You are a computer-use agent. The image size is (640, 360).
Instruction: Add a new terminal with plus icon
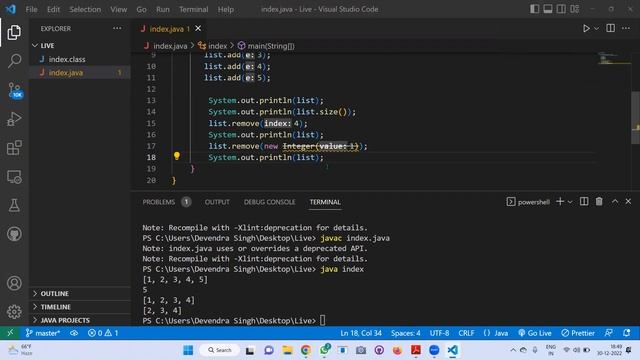[560, 201]
